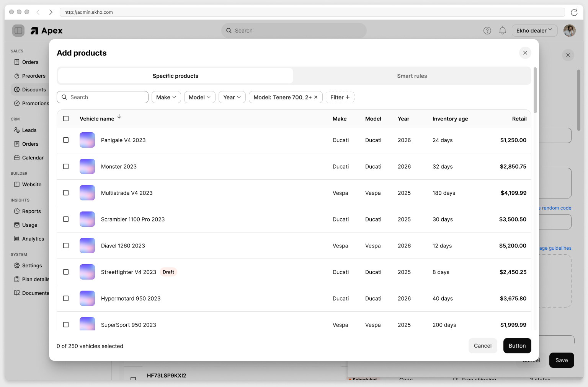Select all vehicles header checkbox

[x=66, y=119]
